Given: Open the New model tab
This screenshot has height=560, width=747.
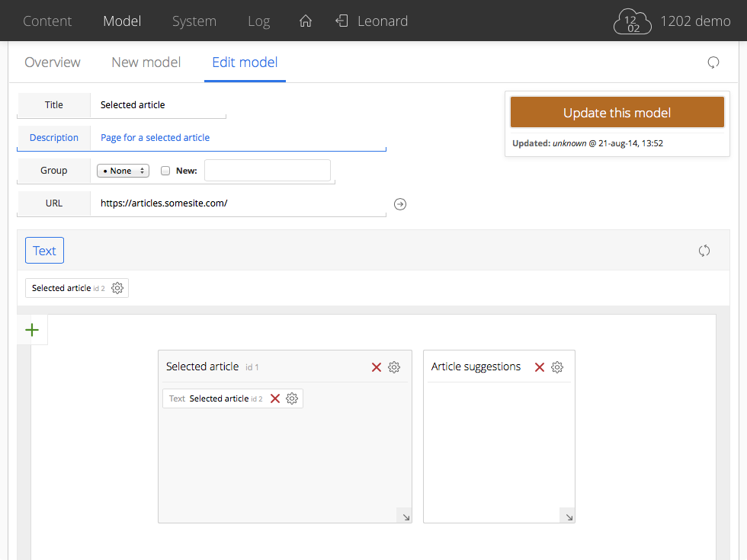Looking at the screenshot, I should [x=146, y=62].
